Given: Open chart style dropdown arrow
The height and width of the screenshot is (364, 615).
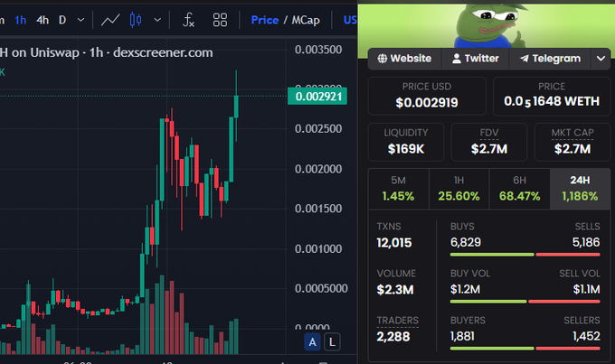Looking at the screenshot, I should coord(157,20).
